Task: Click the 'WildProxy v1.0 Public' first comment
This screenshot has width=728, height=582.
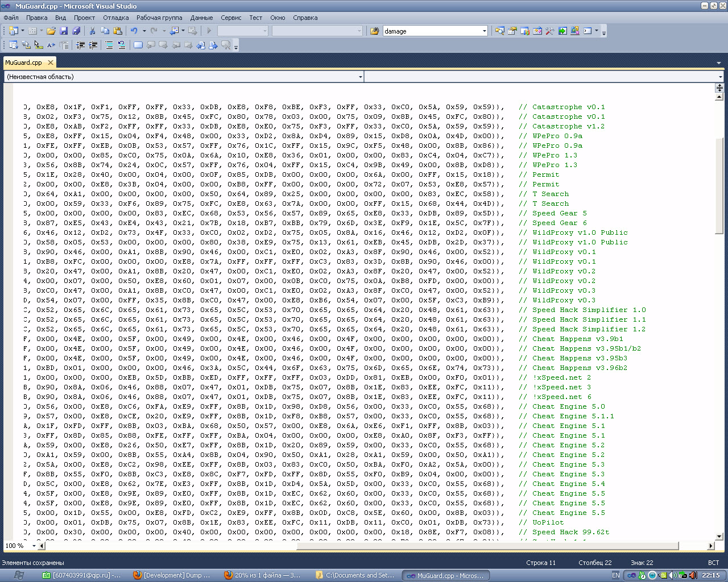Action: tap(573, 232)
